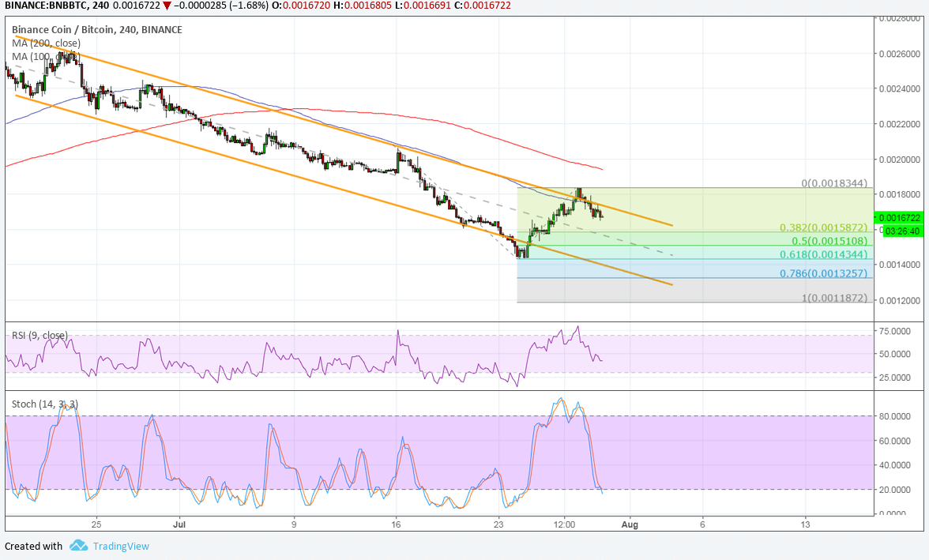The width and height of the screenshot is (929, 560).
Task: Click the Stoch 80.0000 axis label
Action: (895, 416)
